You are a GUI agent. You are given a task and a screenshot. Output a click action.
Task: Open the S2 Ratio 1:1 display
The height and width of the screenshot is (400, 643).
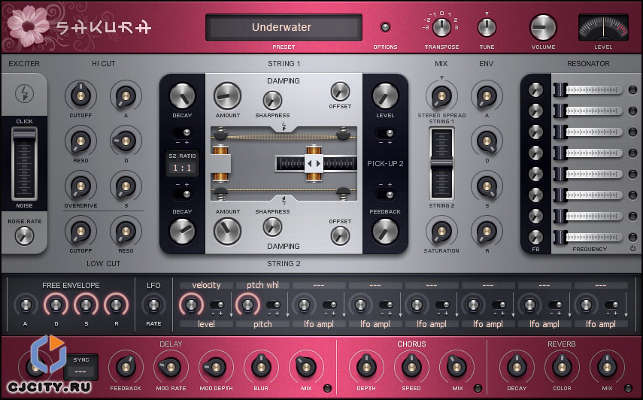182,168
